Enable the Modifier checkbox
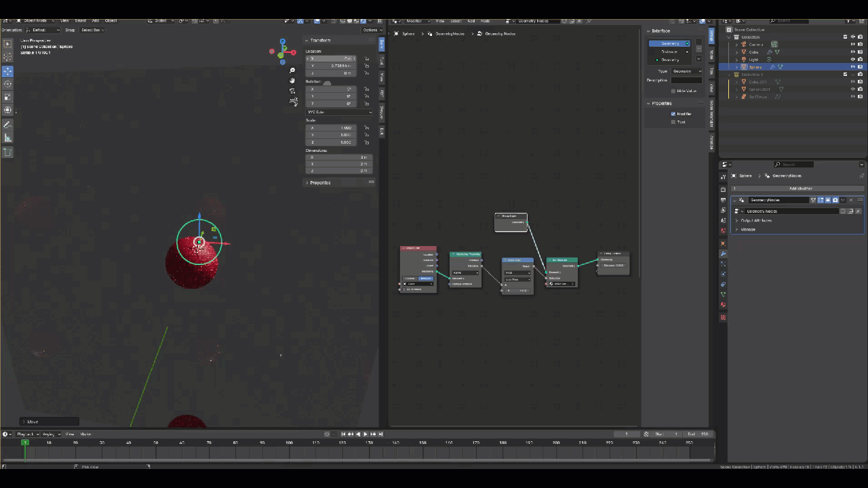868x488 pixels. (673, 114)
